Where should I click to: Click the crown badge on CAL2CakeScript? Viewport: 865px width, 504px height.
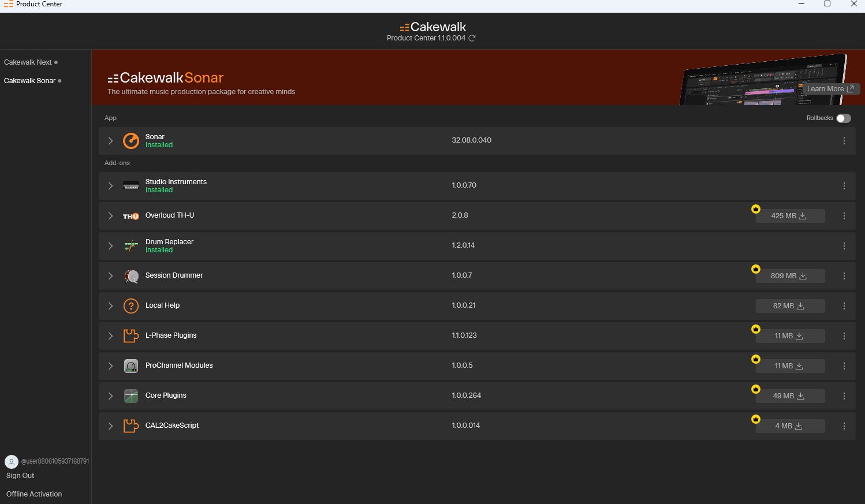756,419
